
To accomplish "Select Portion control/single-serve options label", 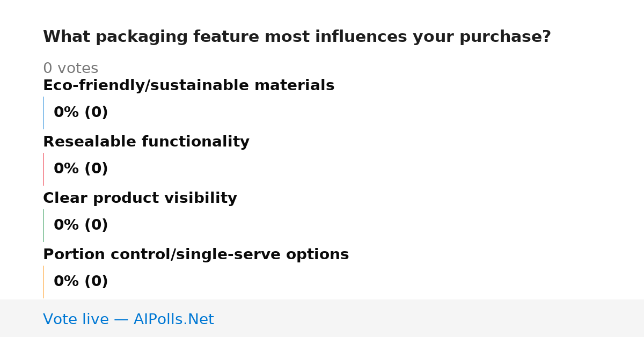I will 196,255.
